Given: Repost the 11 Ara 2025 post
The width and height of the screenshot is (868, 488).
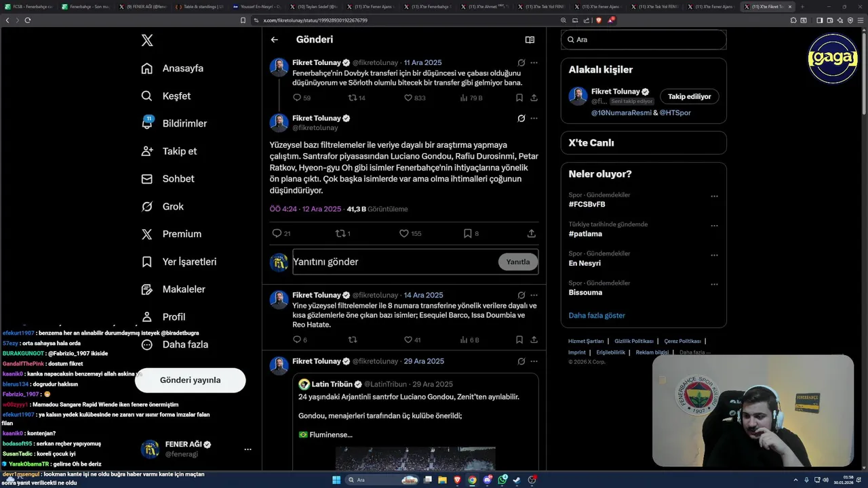Looking at the screenshot, I should pos(352,98).
